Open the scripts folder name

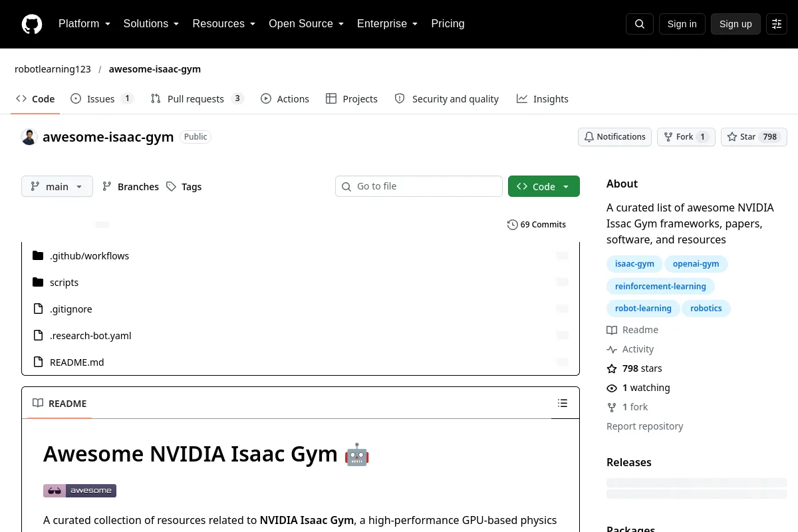pyautogui.click(x=65, y=283)
